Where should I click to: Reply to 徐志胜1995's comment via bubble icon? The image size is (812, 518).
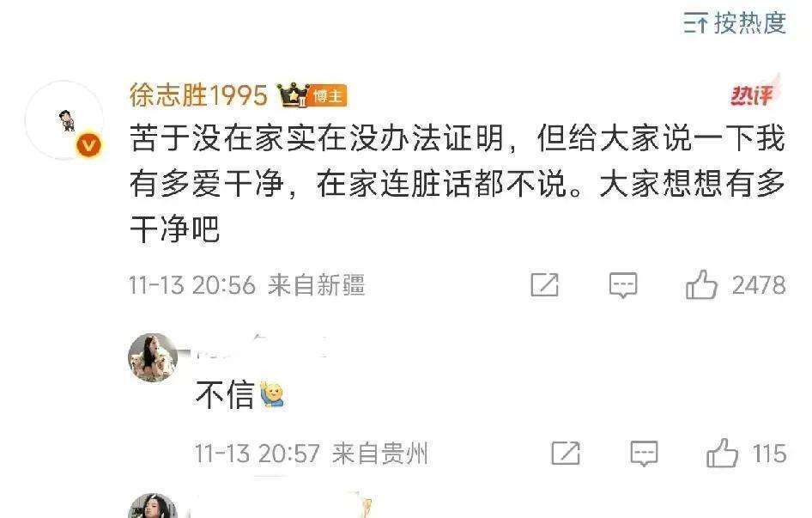point(623,285)
